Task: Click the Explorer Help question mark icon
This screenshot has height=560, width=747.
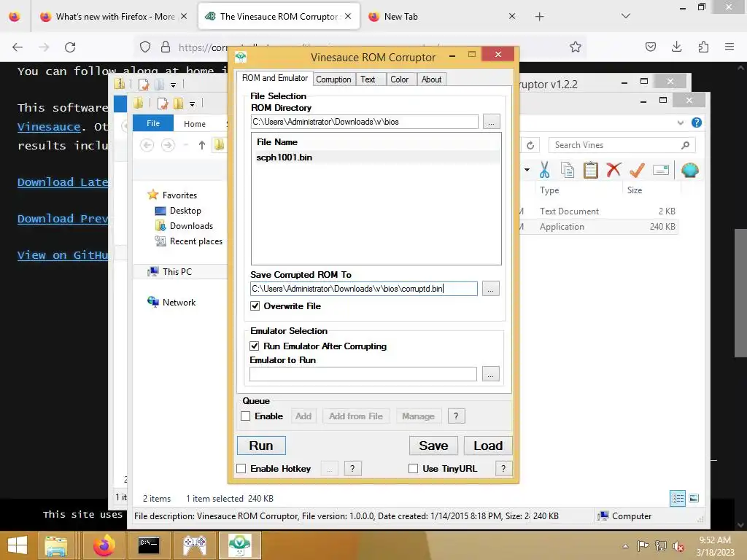Action: (696, 122)
